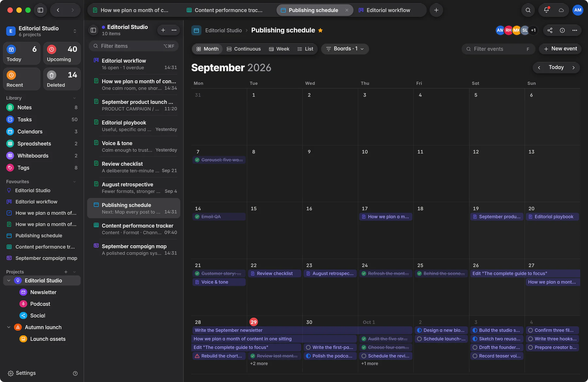Collapse the Autumn launch project
Image resolution: width=588 pixels, height=382 pixels.
pos(9,327)
